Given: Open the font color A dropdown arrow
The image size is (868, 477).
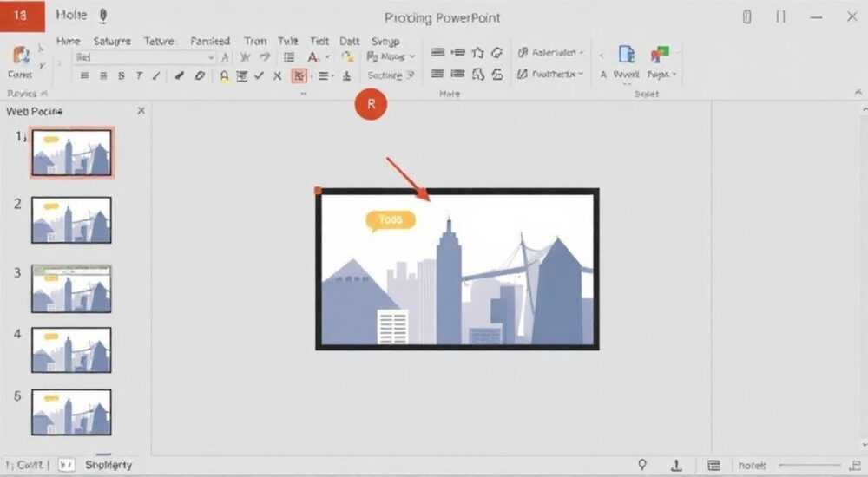Looking at the screenshot, I should pos(328,57).
